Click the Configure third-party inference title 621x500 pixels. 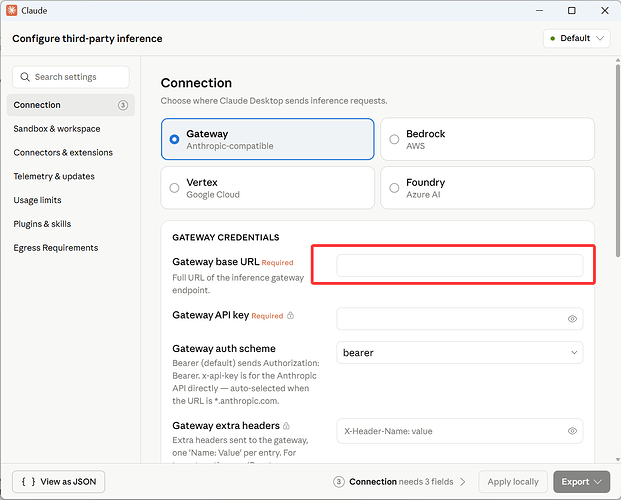pos(87,38)
